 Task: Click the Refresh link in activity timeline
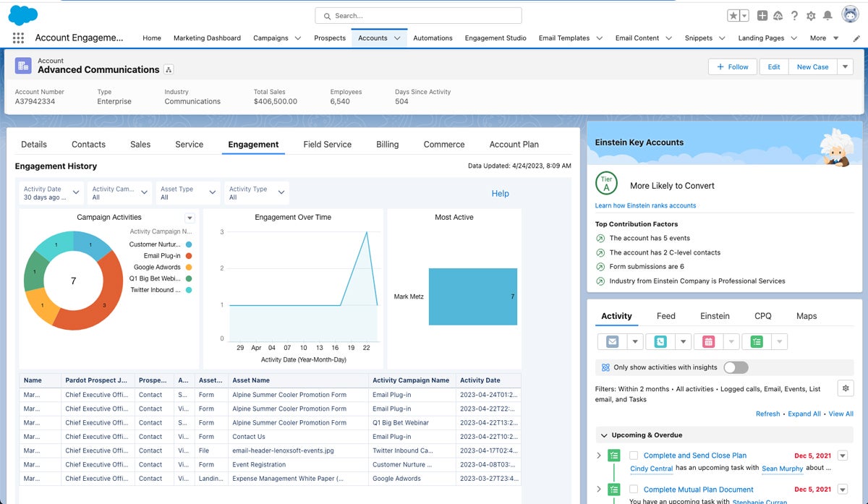[768, 414]
